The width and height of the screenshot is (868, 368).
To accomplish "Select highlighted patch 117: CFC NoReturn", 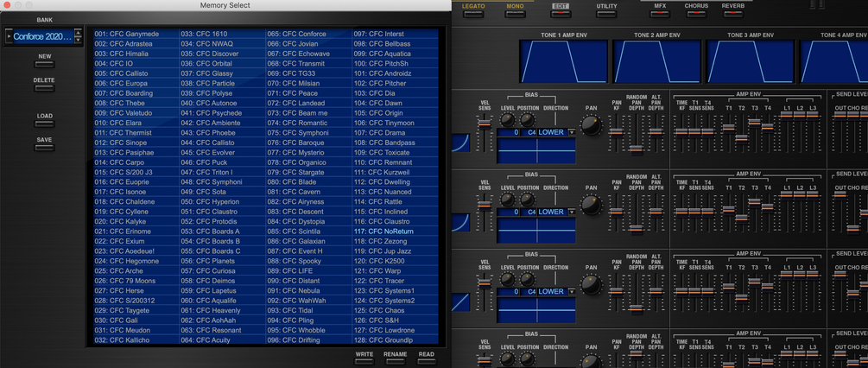I will click(x=396, y=232).
